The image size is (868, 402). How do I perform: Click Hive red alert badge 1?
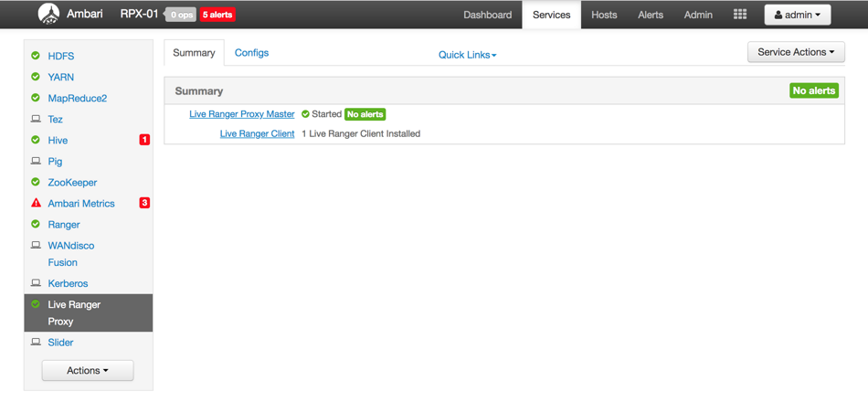coord(144,140)
